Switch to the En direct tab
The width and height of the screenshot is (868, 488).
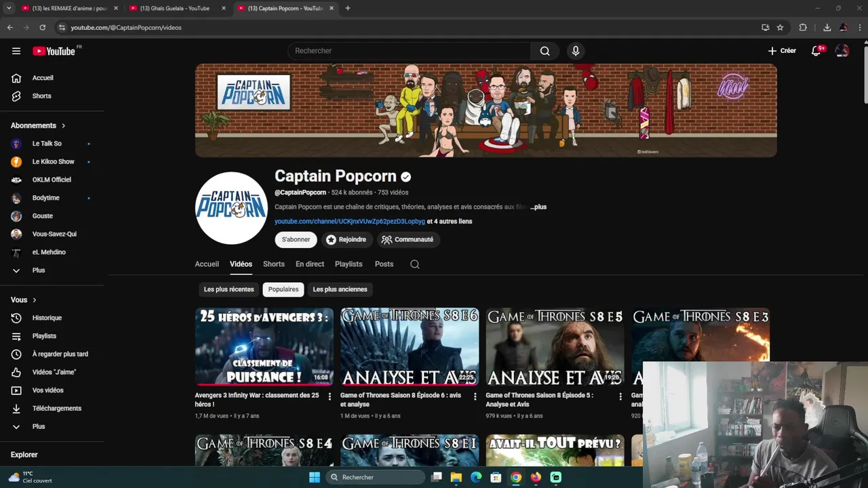pos(310,264)
